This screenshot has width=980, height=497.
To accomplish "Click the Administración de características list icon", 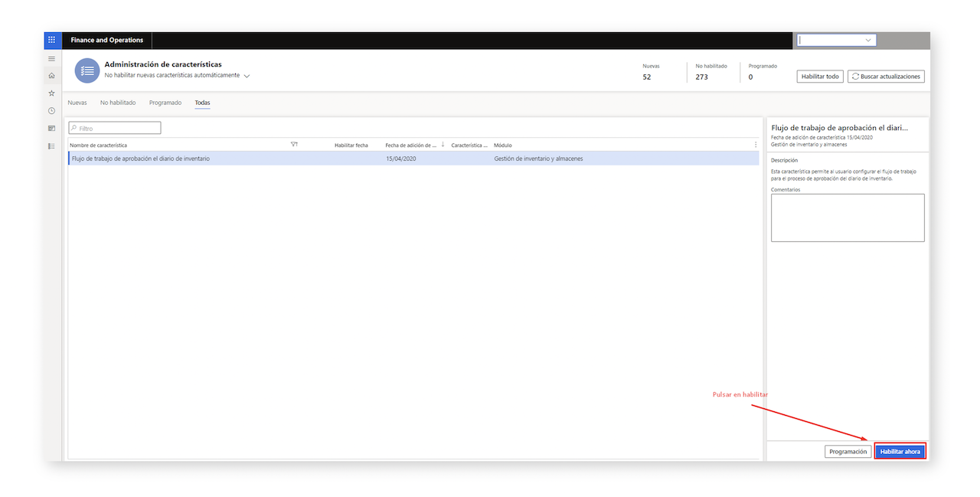I will coord(87,70).
